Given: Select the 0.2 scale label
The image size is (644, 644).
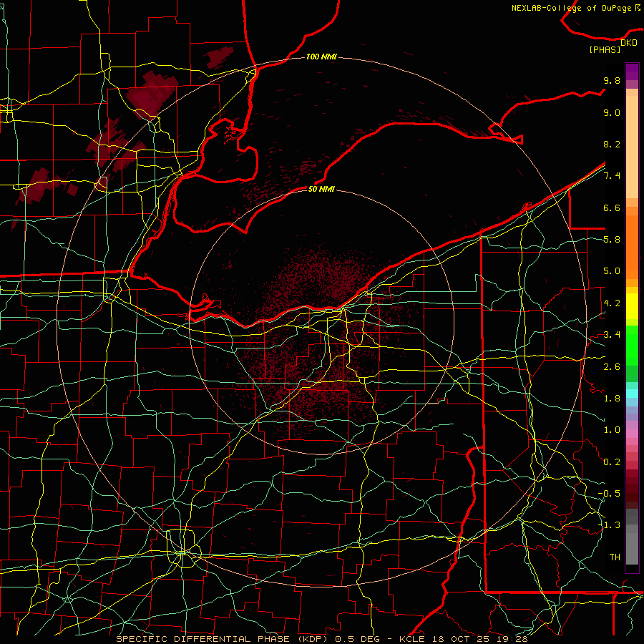Looking at the screenshot, I should tap(612, 462).
